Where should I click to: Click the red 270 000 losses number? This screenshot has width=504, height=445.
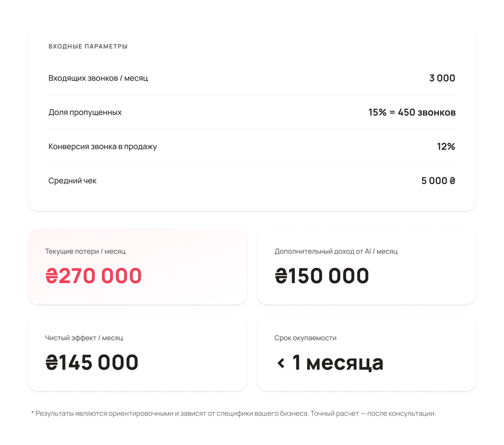point(101,276)
